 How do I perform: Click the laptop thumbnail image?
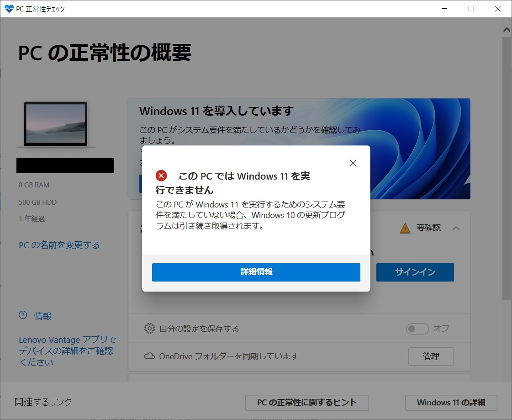(56, 124)
